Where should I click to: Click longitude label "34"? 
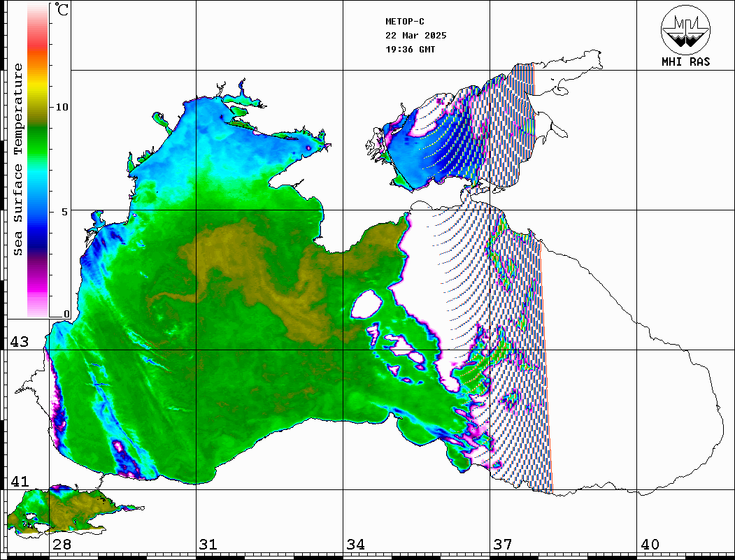tap(356, 545)
